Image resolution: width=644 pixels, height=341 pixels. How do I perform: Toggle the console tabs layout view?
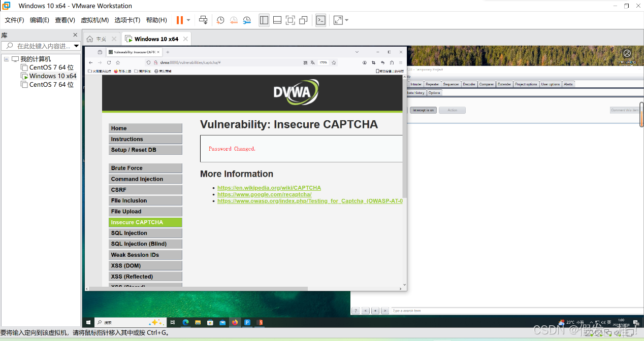coord(277,20)
